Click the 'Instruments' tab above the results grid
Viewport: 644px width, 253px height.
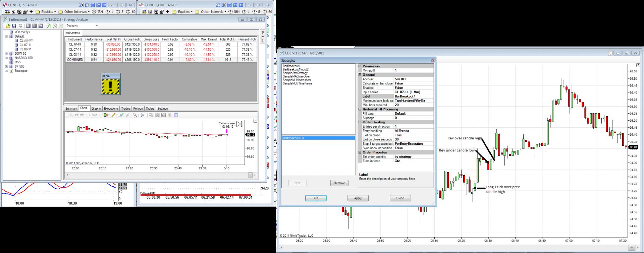pyautogui.click(x=73, y=33)
